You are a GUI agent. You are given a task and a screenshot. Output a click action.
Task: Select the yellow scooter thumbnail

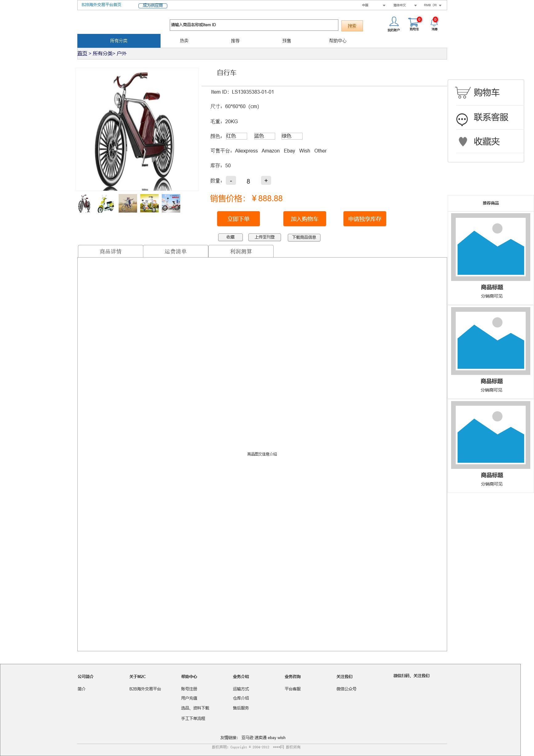click(106, 203)
